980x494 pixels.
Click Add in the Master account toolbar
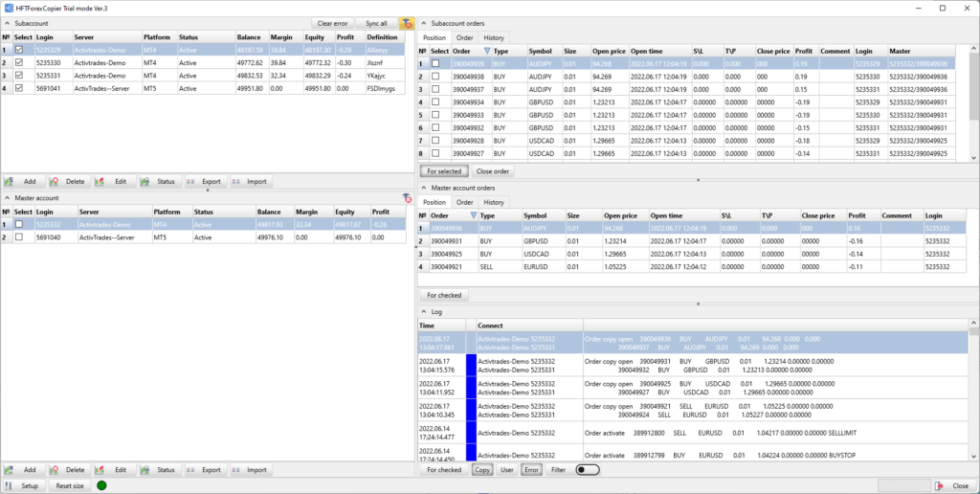point(22,470)
